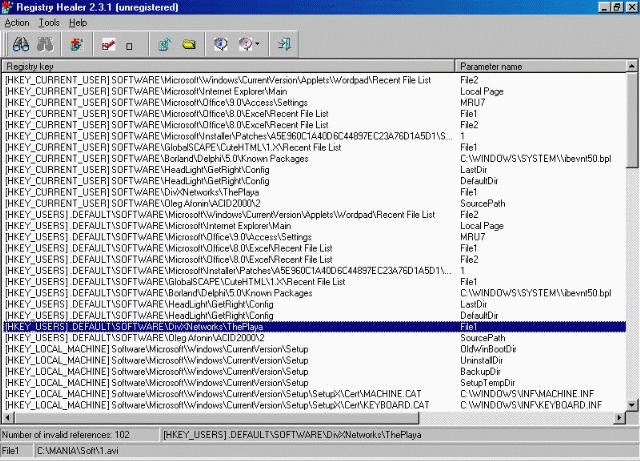Click the help question bubble icon
The width and height of the screenshot is (640, 461).
click(x=245, y=44)
